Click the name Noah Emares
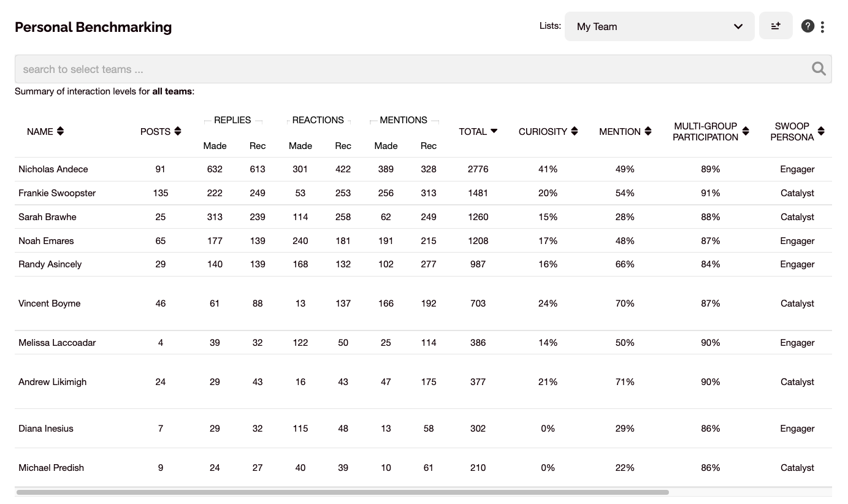Image resolution: width=848 pixels, height=504 pixels. (x=46, y=241)
